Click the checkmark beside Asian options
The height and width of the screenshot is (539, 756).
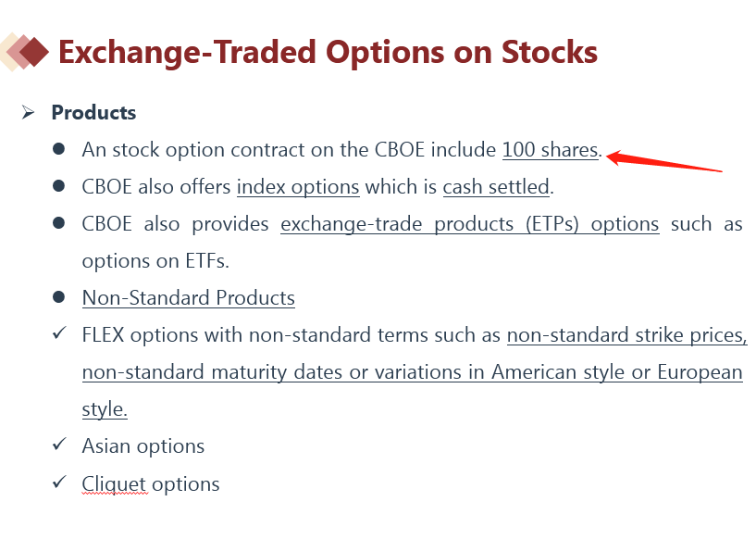click(x=59, y=445)
